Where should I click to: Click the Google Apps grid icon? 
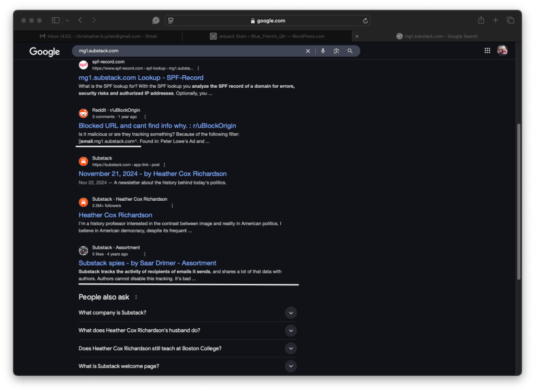tap(487, 51)
